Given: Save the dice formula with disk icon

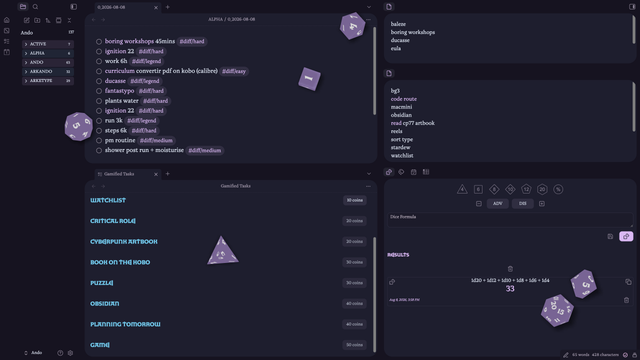Looking at the screenshot, I should [610, 236].
